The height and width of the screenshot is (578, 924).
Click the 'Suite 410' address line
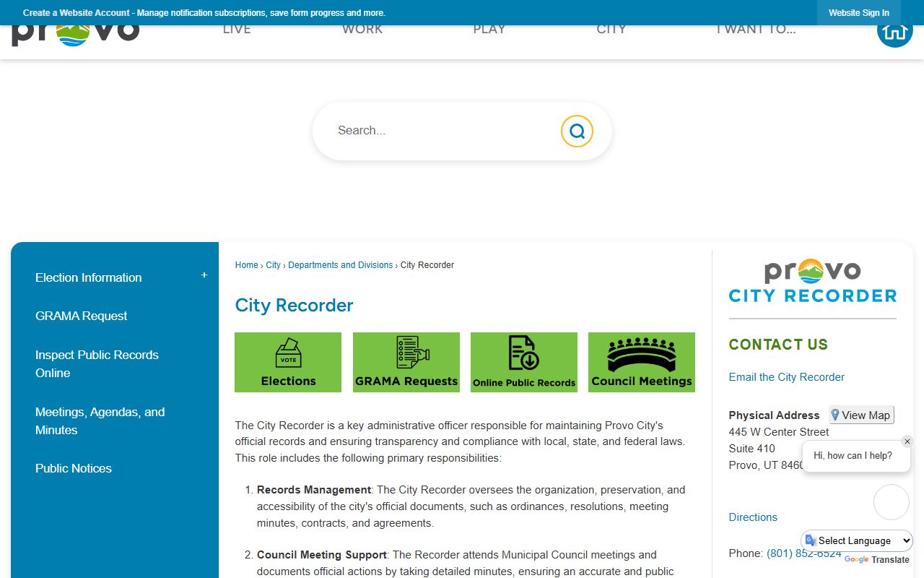click(x=751, y=449)
